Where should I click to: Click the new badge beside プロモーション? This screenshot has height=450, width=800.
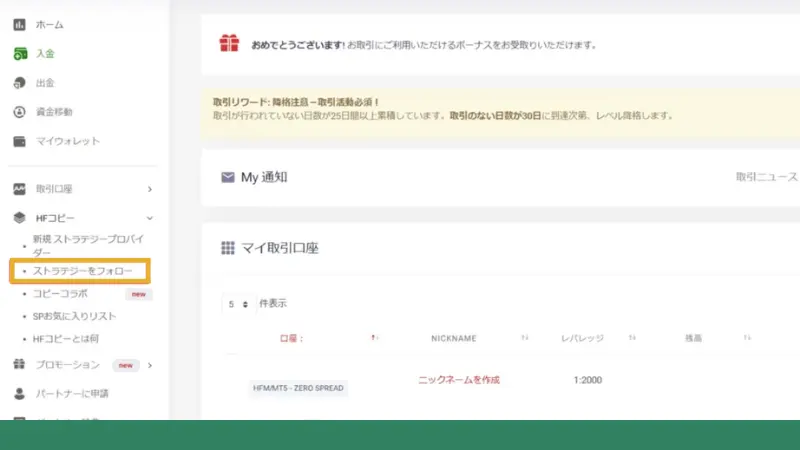coord(126,365)
